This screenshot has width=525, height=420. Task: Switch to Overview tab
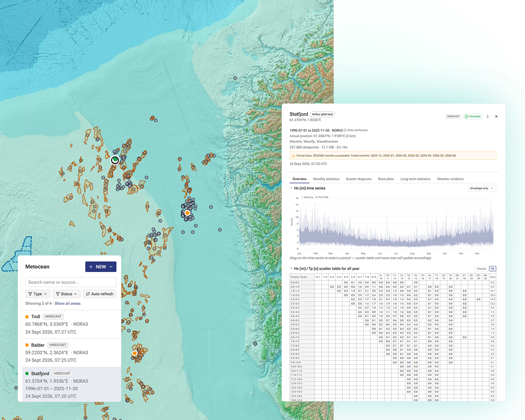coord(300,179)
